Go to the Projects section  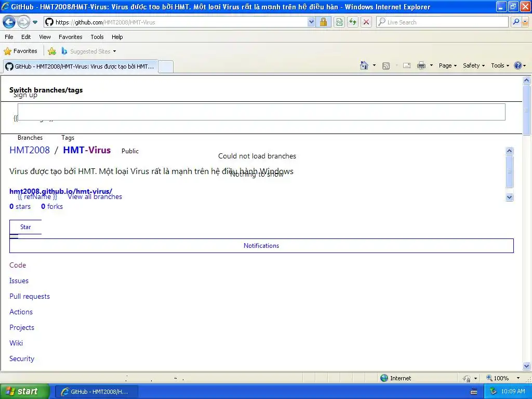(x=22, y=327)
